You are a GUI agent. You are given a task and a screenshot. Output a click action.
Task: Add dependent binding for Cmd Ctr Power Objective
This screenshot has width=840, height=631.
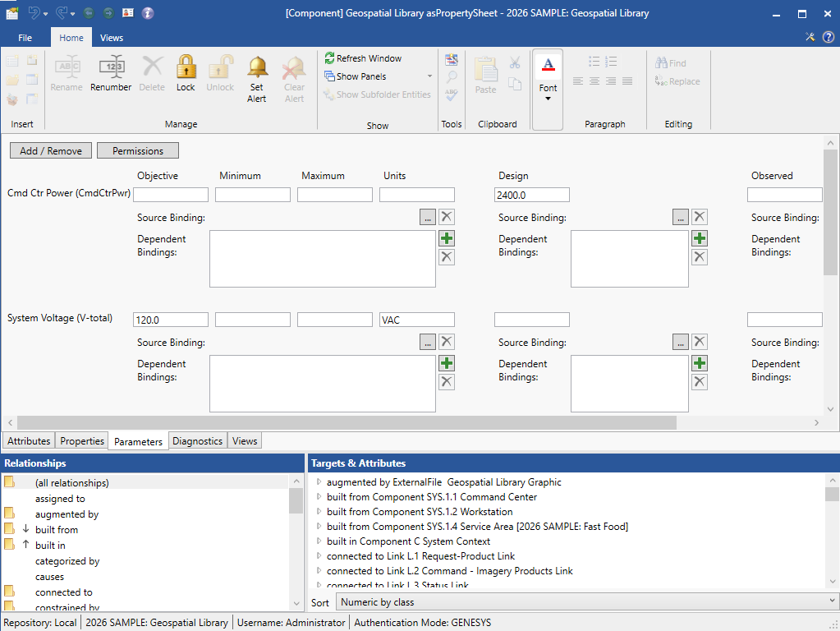(447, 238)
